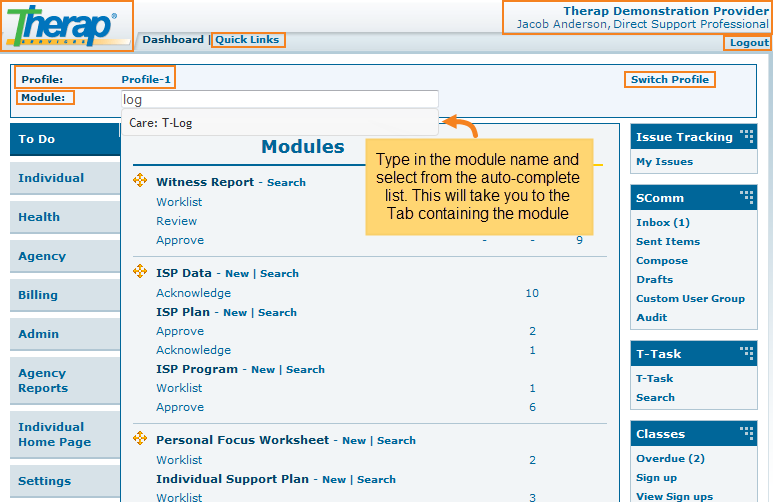Search ISP Data
Image resolution: width=773 pixels, height=502 pixels.
click(x=280, y=274)
